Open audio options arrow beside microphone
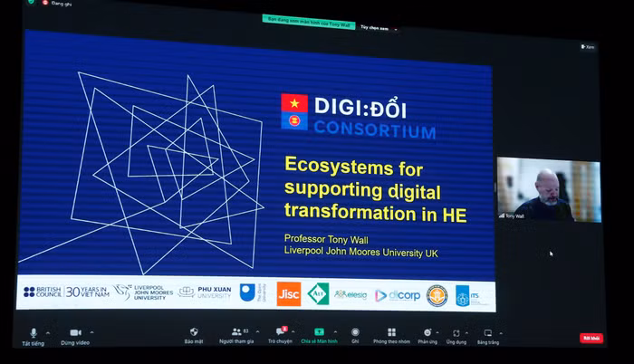 click(x=48, y=333)
